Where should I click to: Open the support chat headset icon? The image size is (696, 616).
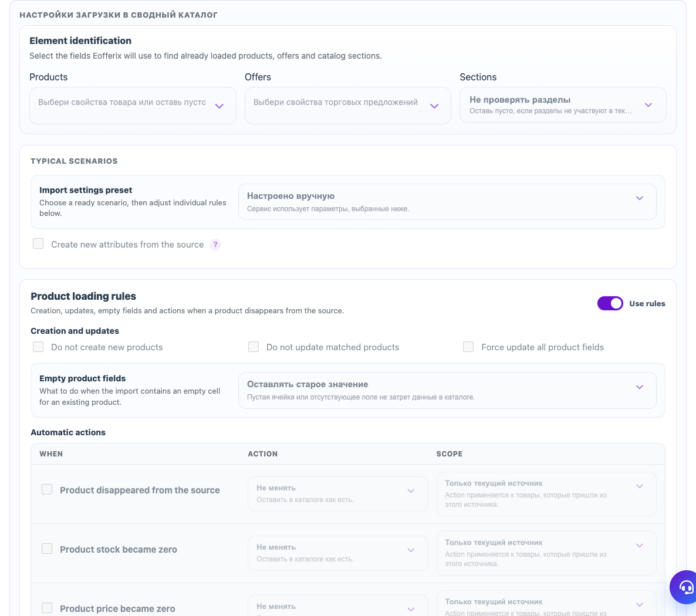[x=686, y=587]
